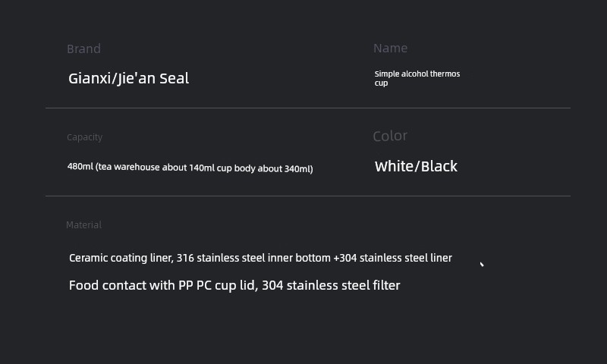Select the Simple alcohol thermos cup text
Screen dimensions: 607x364
[x=417, y=78]
